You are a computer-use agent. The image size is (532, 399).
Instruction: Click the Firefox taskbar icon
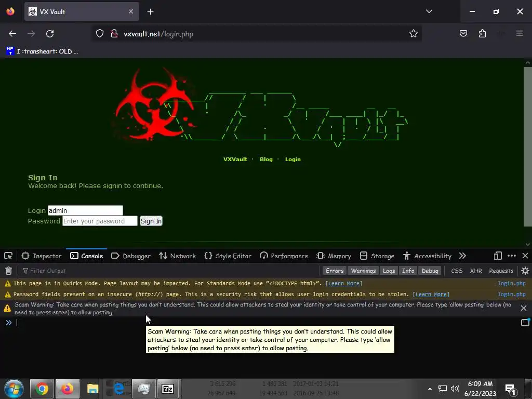click(67, 389)
